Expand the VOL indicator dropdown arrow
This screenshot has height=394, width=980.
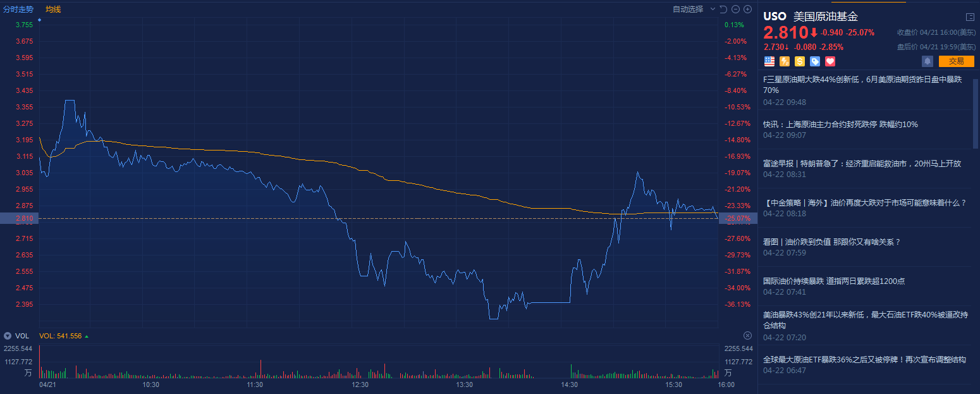[x=8, y=336]
